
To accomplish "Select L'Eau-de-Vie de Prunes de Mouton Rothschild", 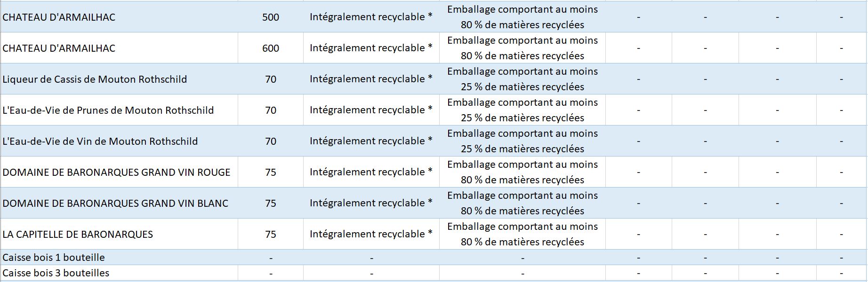I will click(x=119, y=110).
